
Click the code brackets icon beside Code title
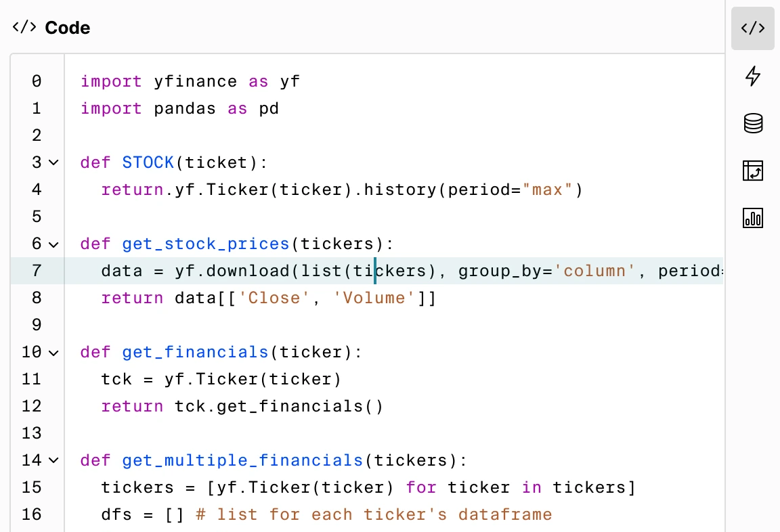[24, 28]
